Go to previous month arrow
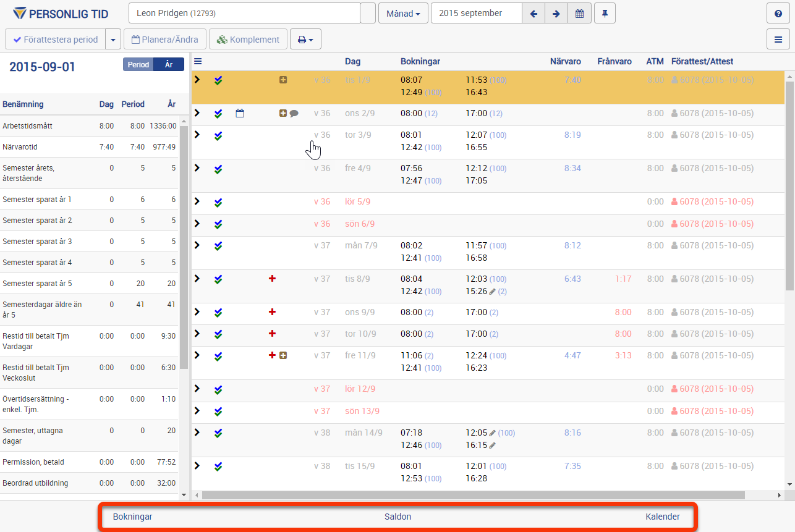Screen dimensions: 795x532 click(534, 13)
